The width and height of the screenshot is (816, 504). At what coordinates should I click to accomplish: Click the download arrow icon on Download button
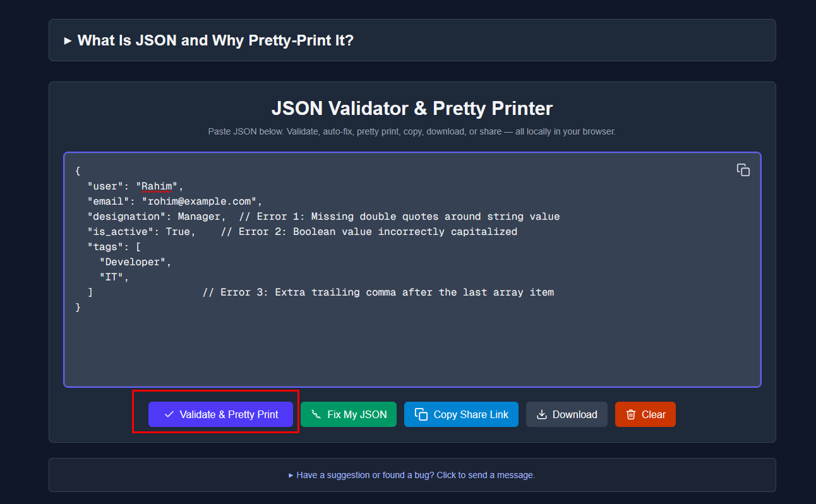click(x=541, y=414)
